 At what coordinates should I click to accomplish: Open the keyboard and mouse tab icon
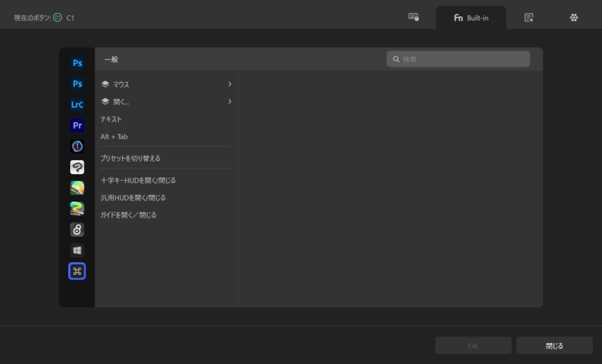click(x=413, y=18)
